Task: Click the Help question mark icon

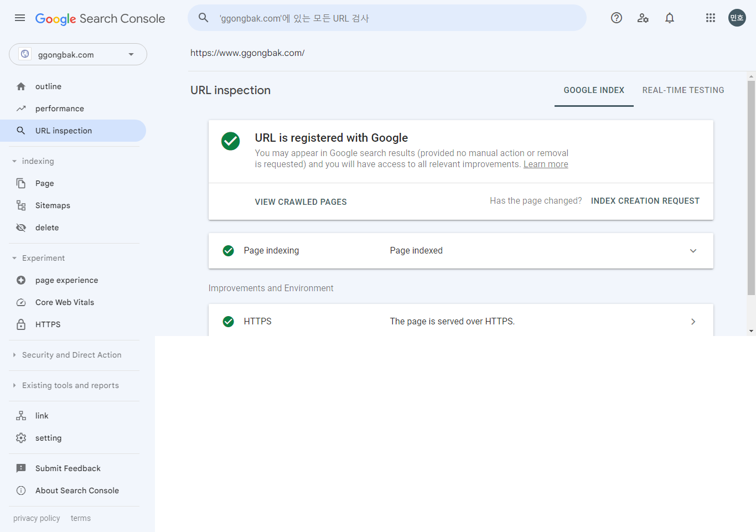Action: (616, 18)
